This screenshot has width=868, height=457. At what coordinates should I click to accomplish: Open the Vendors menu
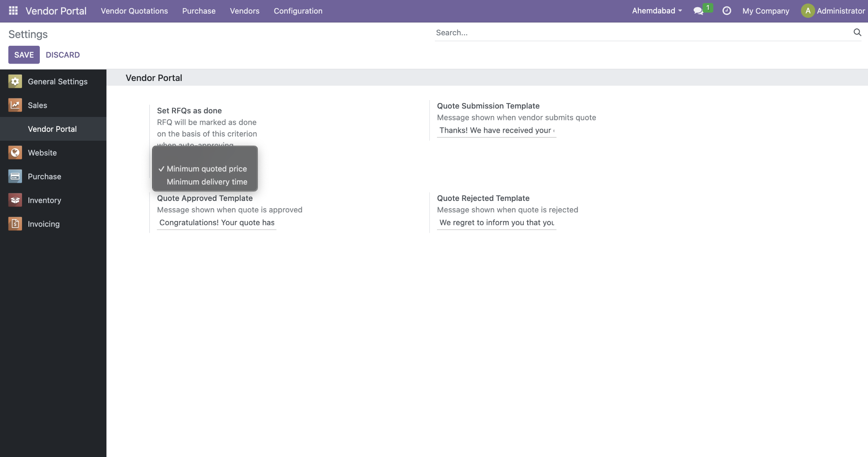[245, 11]
